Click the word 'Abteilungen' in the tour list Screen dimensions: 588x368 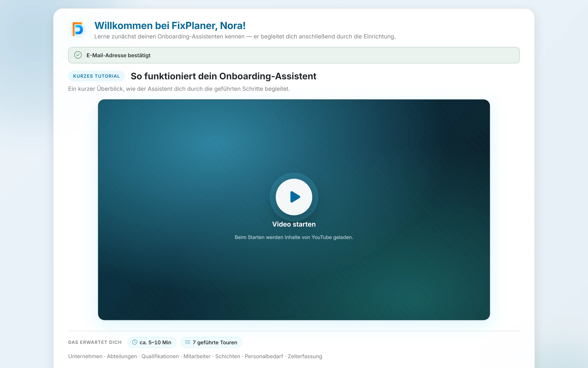click(122, 356)
